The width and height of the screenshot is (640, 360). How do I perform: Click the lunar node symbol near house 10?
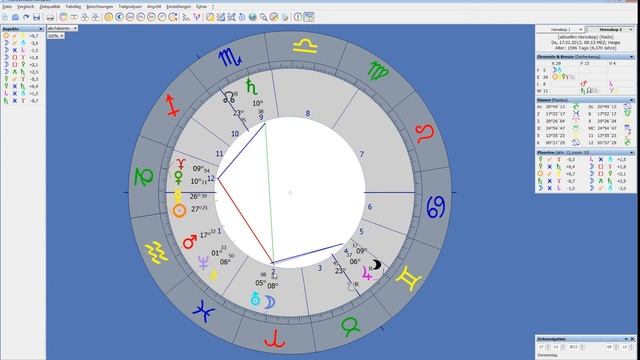pyautogui.click(x=229, y=98)
